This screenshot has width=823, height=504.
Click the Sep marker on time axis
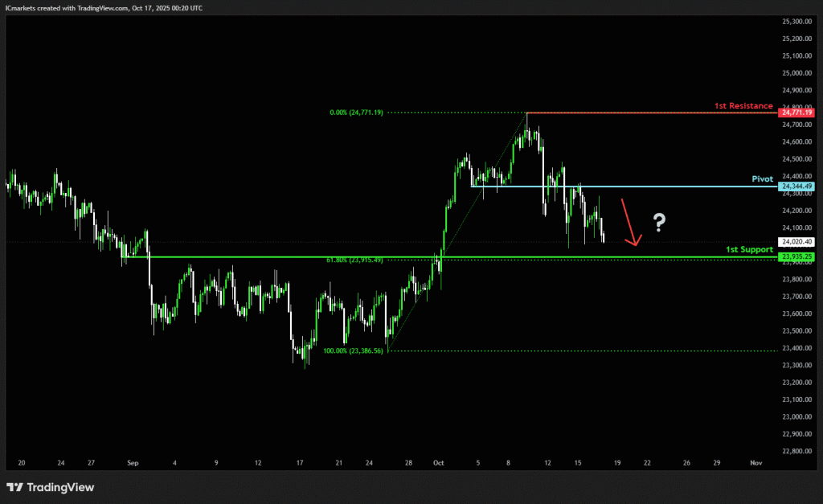[133, 463]
